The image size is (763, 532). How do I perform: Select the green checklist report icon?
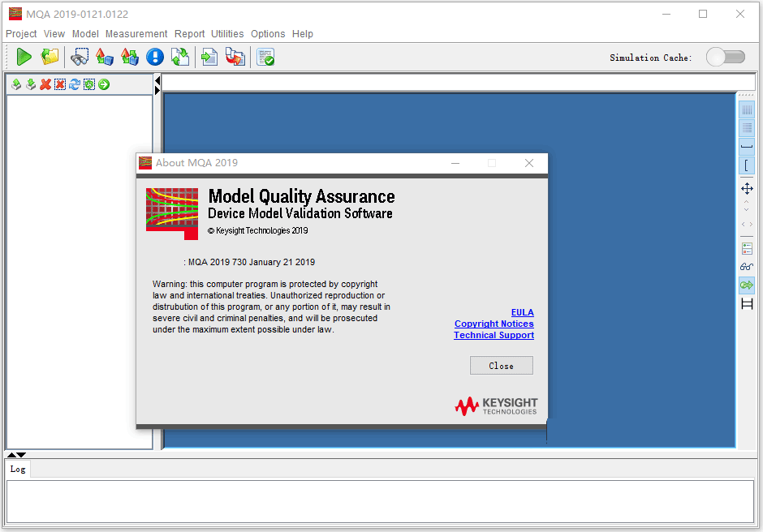(265, 57)
